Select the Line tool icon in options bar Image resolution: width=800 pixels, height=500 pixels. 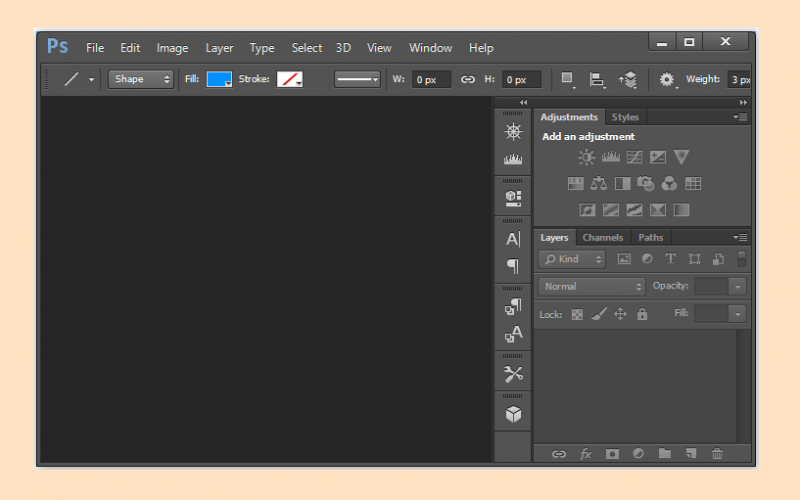point(71,79)
